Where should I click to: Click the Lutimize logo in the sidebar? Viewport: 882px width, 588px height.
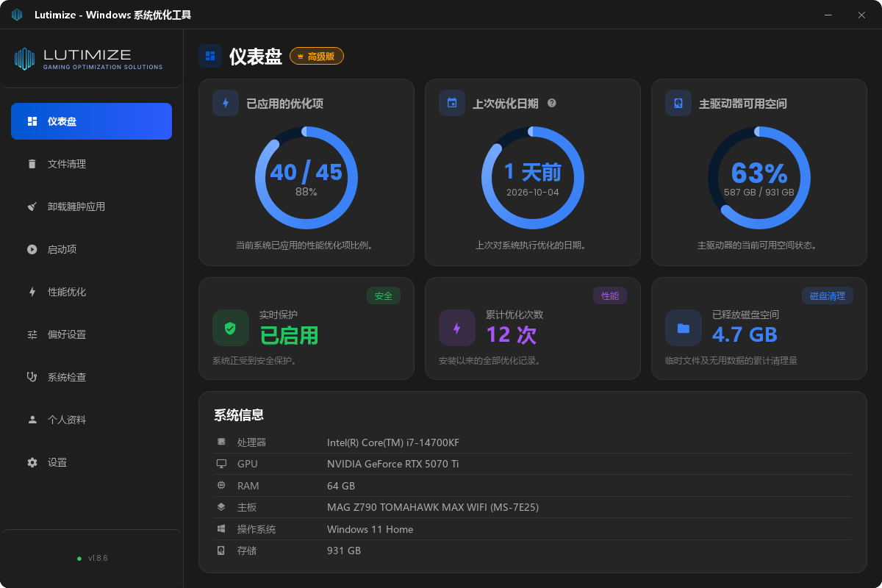[88, 59]
